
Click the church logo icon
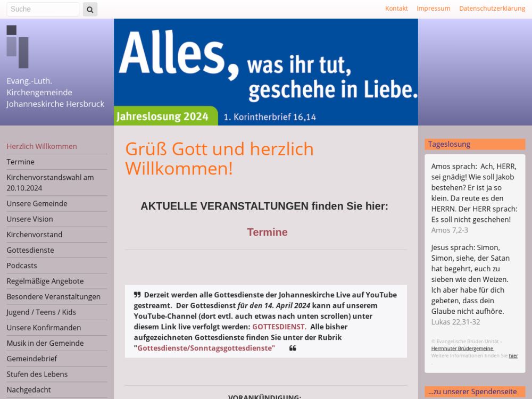tap(18, 47)
